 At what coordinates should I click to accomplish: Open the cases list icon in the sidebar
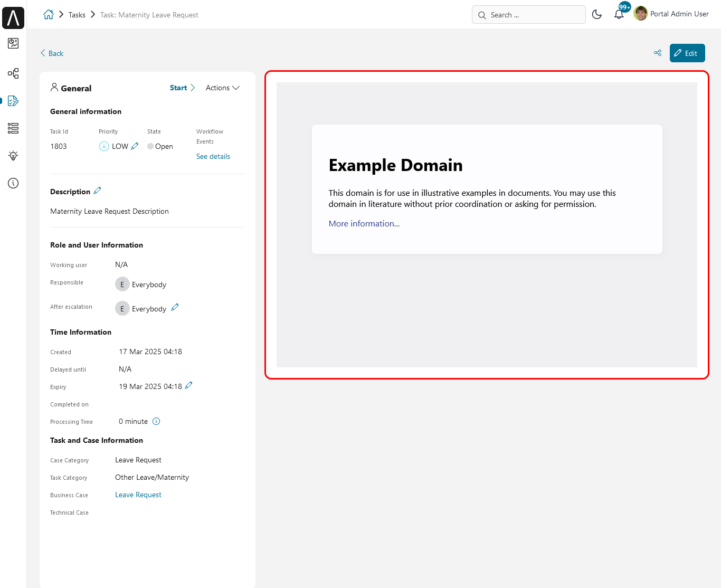[x=13, y=128]
